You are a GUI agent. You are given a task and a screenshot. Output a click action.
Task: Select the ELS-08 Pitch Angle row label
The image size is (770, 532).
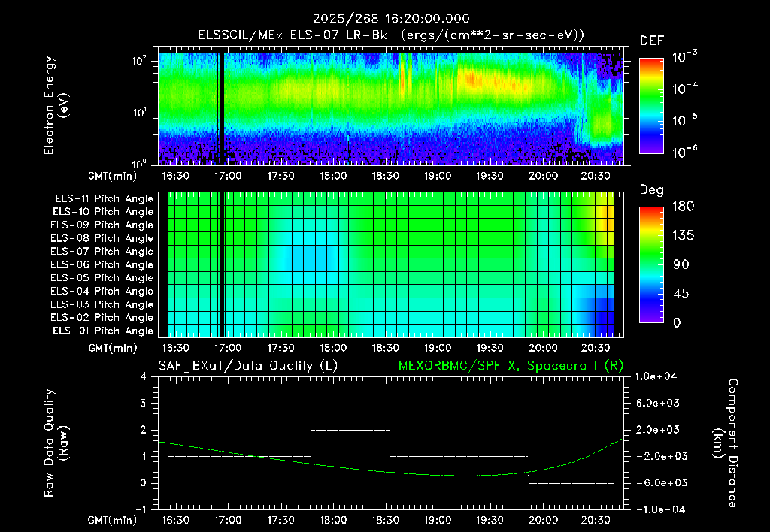click(x=102, y=238)
